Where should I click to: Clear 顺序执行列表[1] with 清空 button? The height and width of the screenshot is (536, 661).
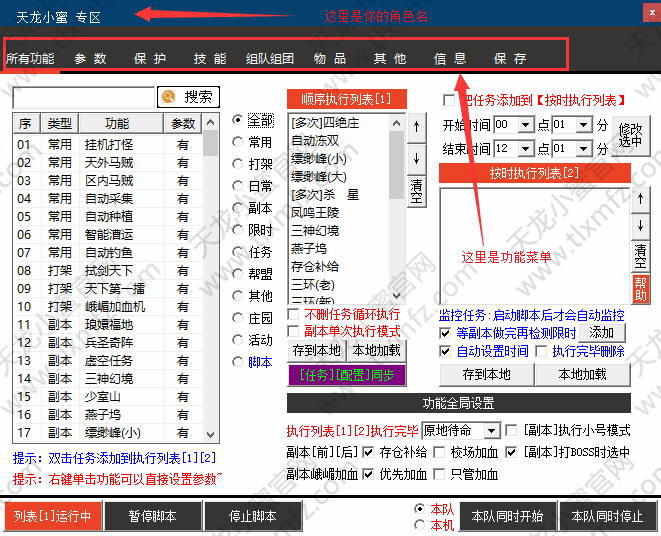(x=416, y=190)
